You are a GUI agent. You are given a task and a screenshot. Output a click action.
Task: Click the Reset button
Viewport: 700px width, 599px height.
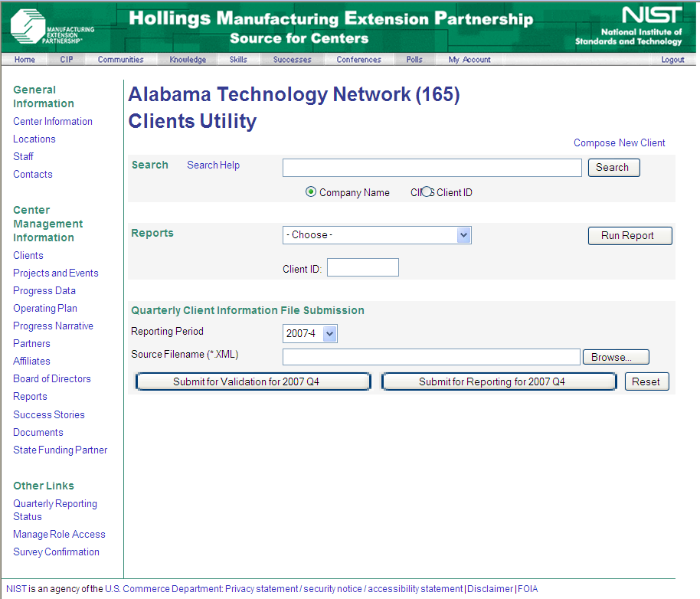(647, 381)
